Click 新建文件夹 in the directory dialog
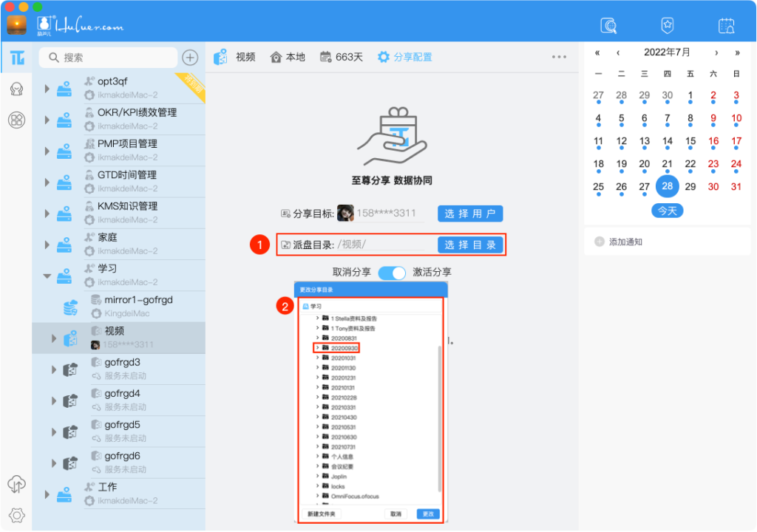757x532 pixels. click(322, 514)
